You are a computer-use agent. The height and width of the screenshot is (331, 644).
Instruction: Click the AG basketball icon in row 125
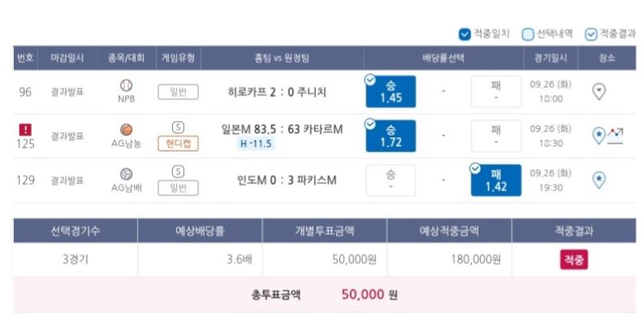(126, 130)
